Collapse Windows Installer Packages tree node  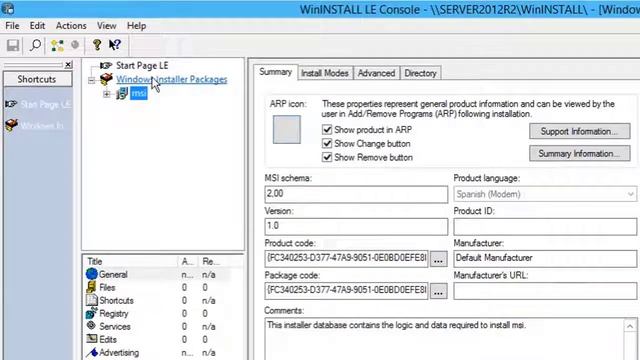pos(91,80)
